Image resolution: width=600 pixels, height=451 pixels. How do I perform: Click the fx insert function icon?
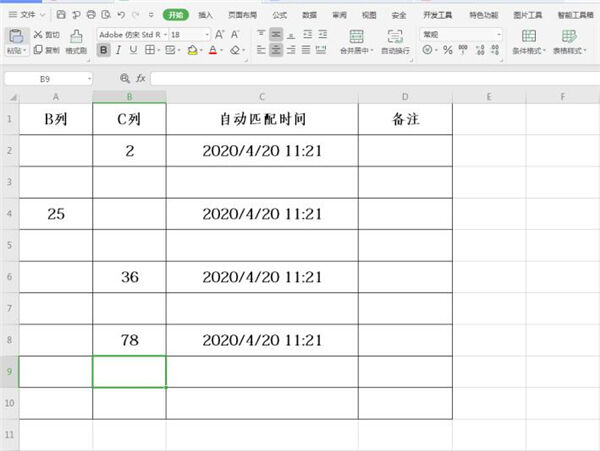(141, 78)
